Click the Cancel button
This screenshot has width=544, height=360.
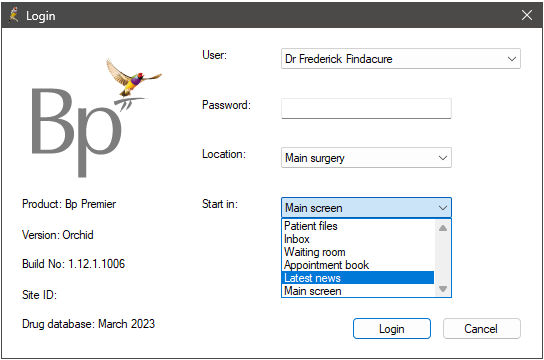tap(482, 328)
